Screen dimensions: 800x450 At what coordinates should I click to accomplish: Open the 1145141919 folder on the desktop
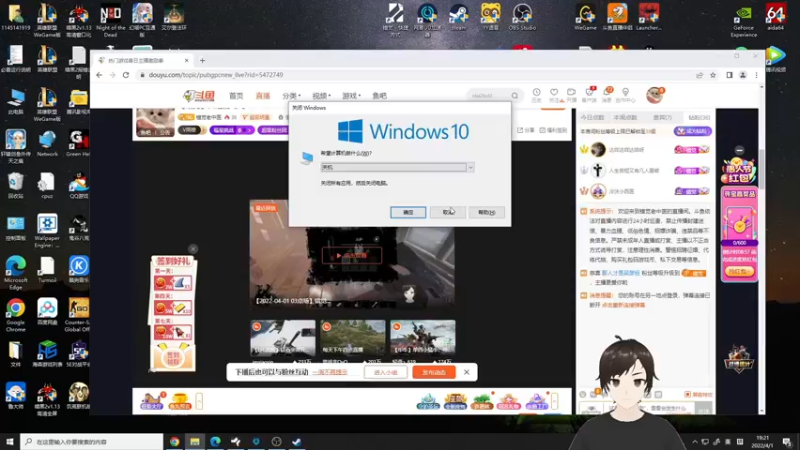tap(15, 17)
